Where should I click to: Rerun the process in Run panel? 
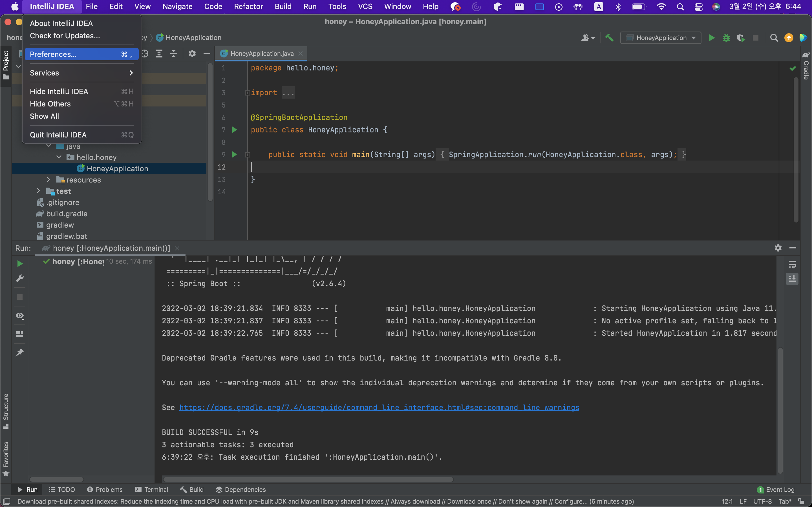point(20,264)
